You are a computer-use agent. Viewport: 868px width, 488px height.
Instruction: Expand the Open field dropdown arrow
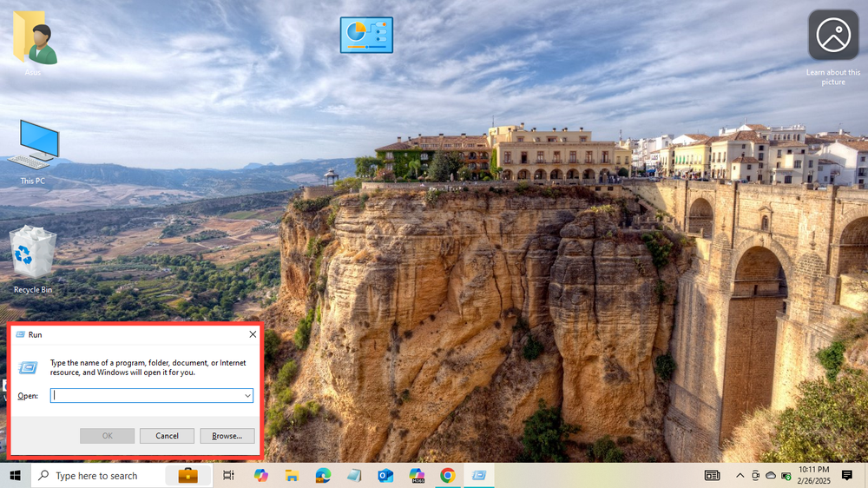tap(247, 395)
